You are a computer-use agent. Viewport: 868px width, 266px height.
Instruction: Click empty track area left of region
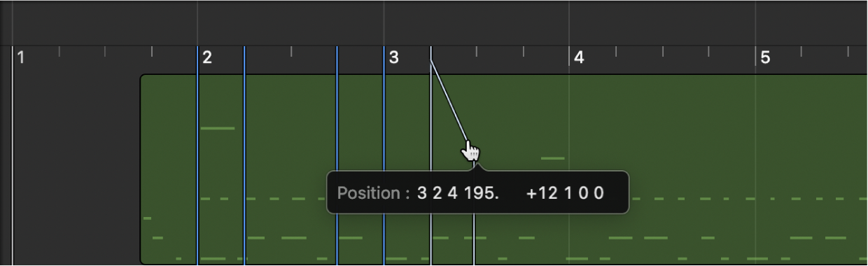click(77, 168)
